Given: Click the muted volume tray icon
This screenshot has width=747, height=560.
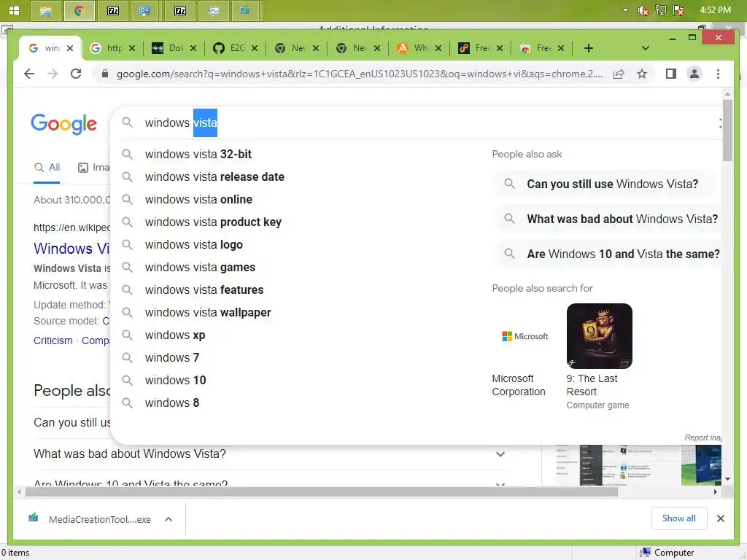Looking at the screenshot, I should [x=643, y=10].
